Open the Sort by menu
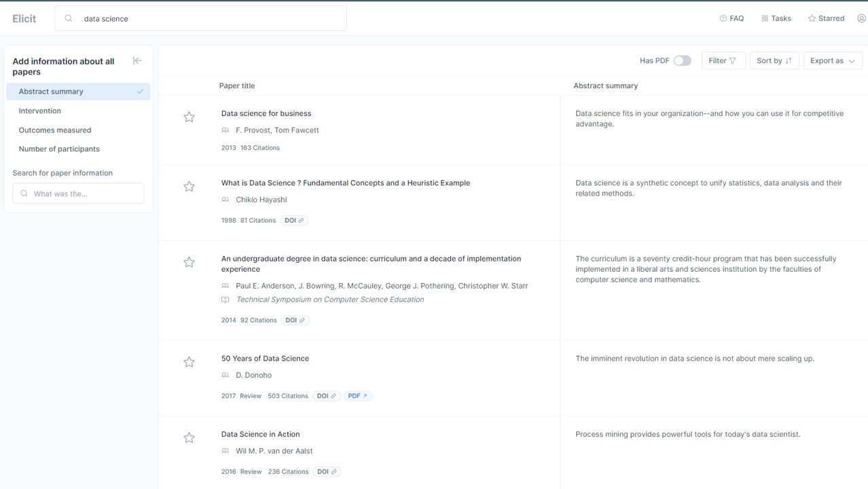 (x=774, y=61)
